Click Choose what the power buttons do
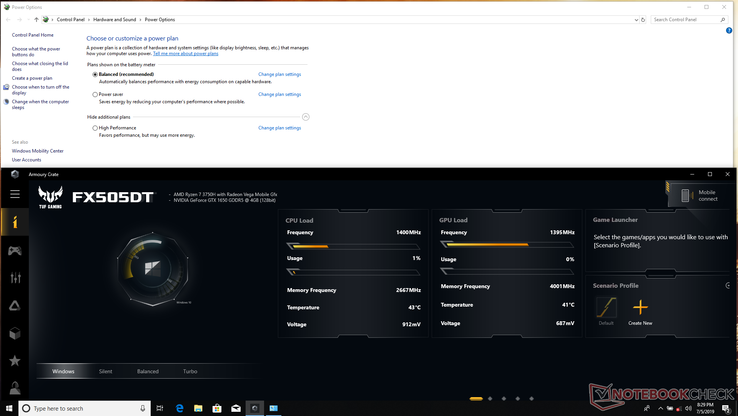 (36, 52)
